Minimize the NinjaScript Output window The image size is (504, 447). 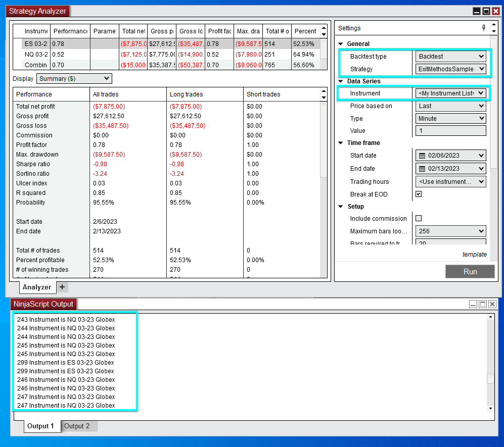(x=473, y=304)
